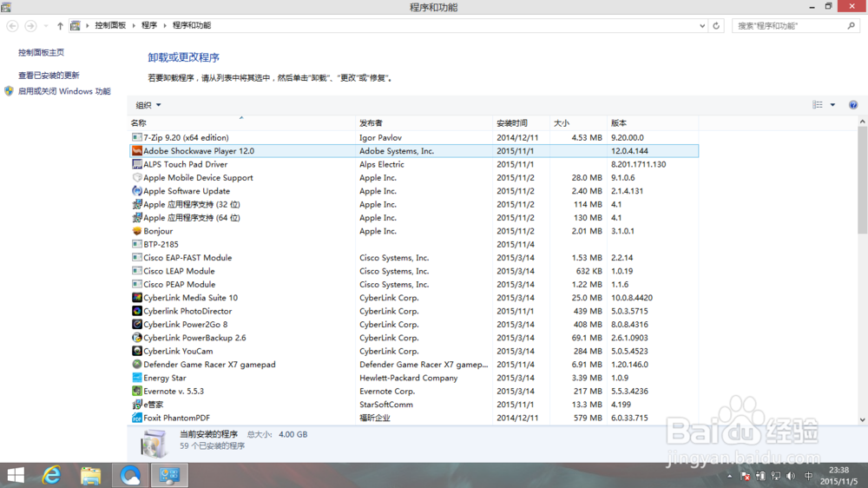Image resolution: width=868 pixels, height=488 pixels.
Task: Click 程序和功能 in breadcrumb path
Action: coord(192,25)
